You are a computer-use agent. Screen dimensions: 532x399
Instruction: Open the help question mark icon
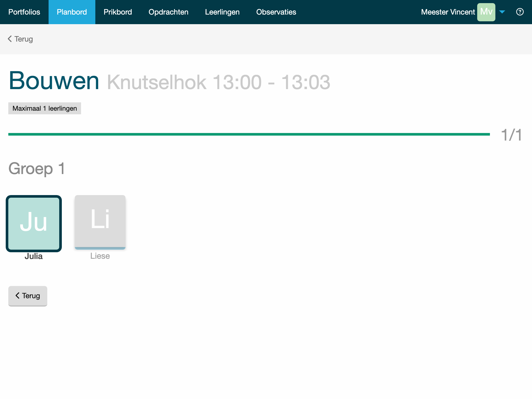pos(520,12)
